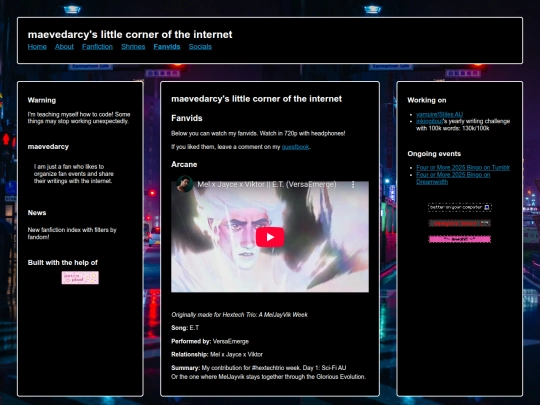Go to the About page
Image resolution: width=540 pixels, height=405 pixels.
[x=64, y=47]
